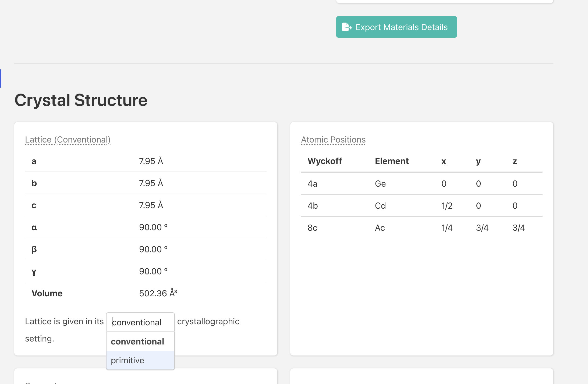Click the crystallographic setting combo box input
Screen dimensions: 588x384
140,322
